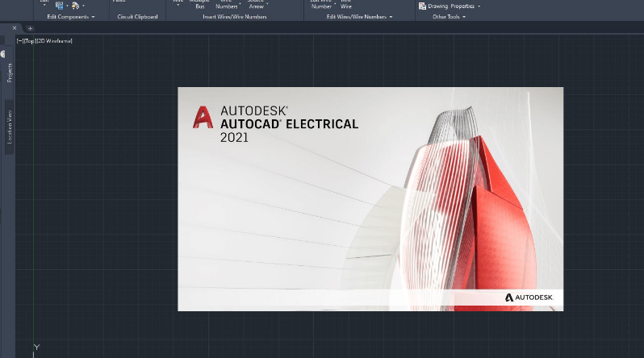Image resolution: width=644 pixels, height=358 pixels.
Task: Open the [Top] view controls menu
Action: (29, 40)
